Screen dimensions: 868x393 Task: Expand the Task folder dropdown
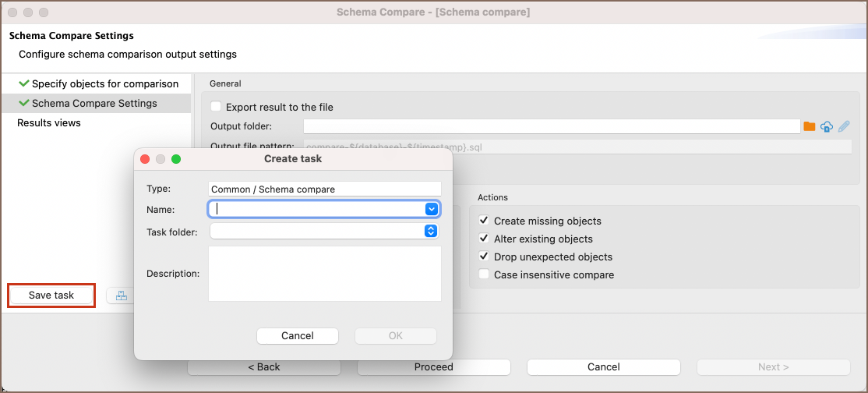click(x=430, y=231)
